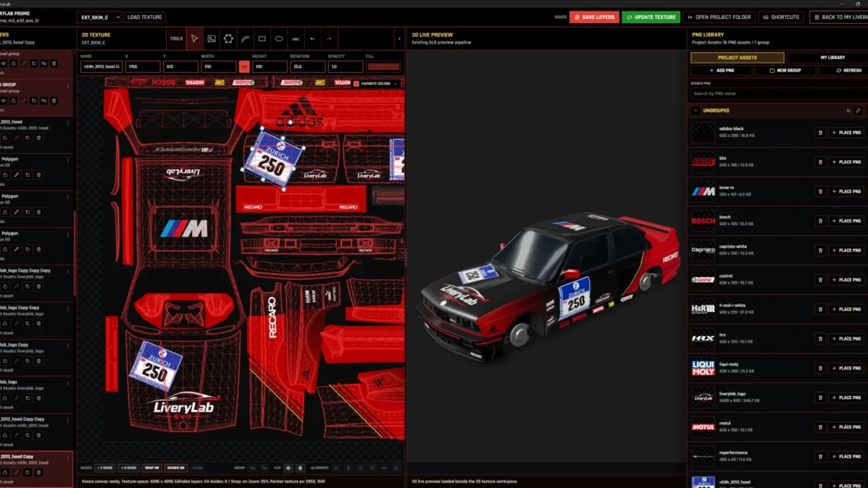Screen dimensions: 868x488
Task: Delete the n24h_2013_hood layer
Action: click(x=39, y=138)
